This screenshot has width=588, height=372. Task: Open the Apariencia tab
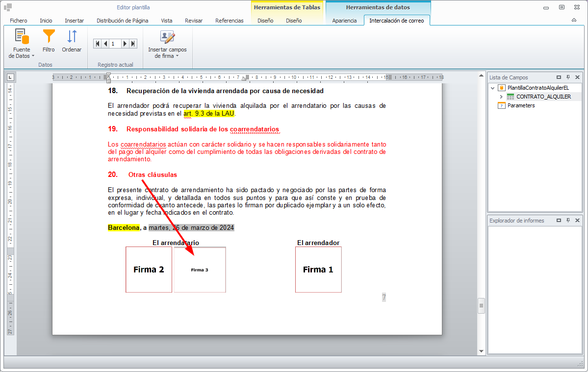point(344,21)
